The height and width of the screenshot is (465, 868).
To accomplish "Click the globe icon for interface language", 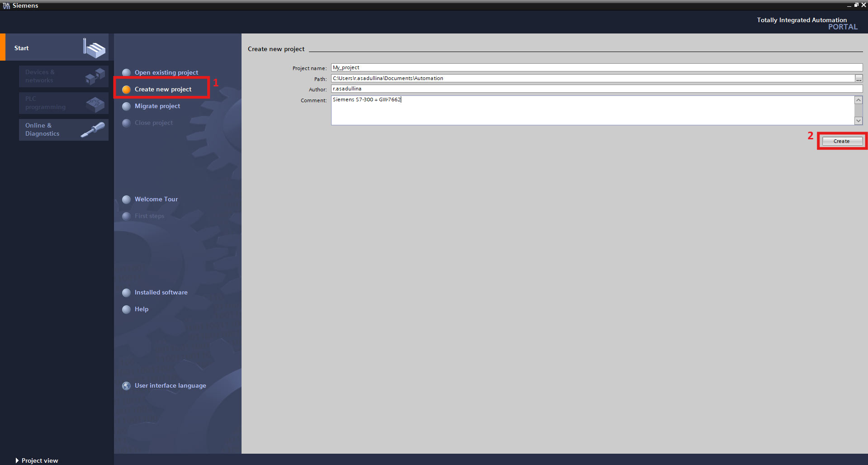I will (x=126, y=386).
